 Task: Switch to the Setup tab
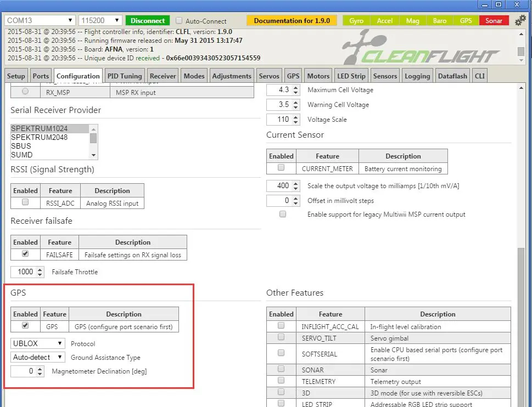(x=16, y=76)
